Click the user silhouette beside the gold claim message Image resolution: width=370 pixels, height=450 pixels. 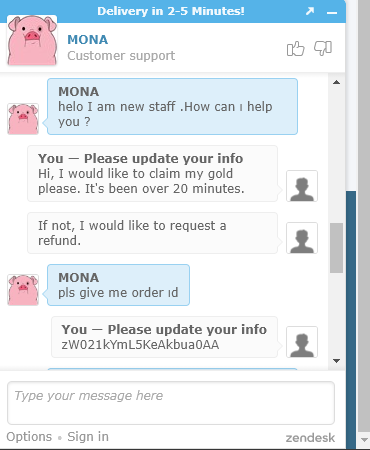coord(302,186)
